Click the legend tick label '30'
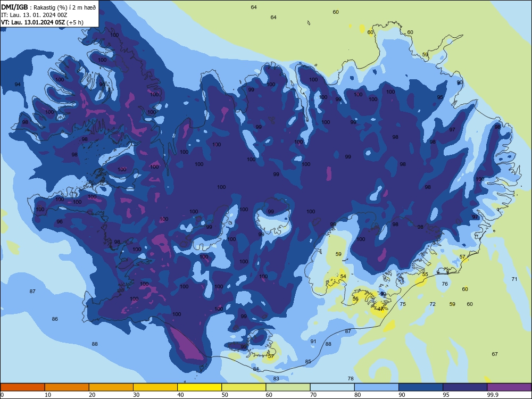This screenshot has height=399, width=532. 136,395
